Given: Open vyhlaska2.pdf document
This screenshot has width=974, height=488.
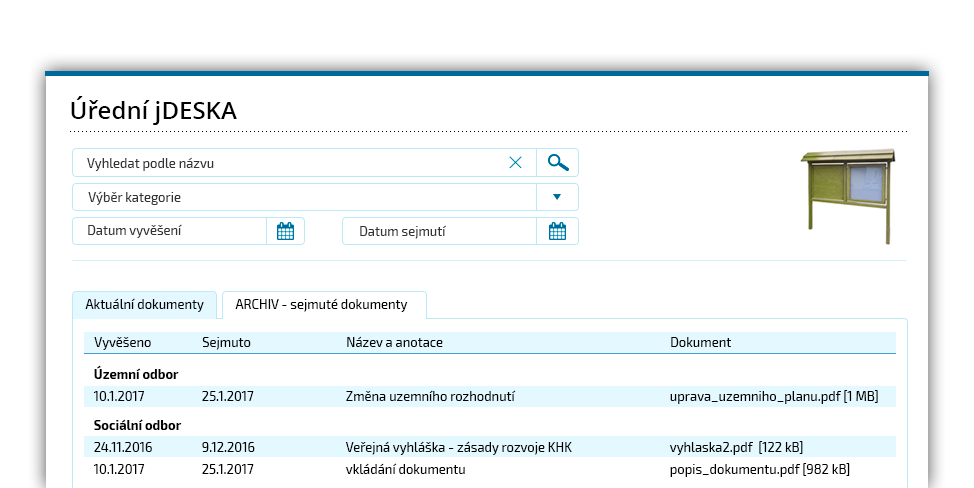Looking at the screenshot, I should point(736,448).
